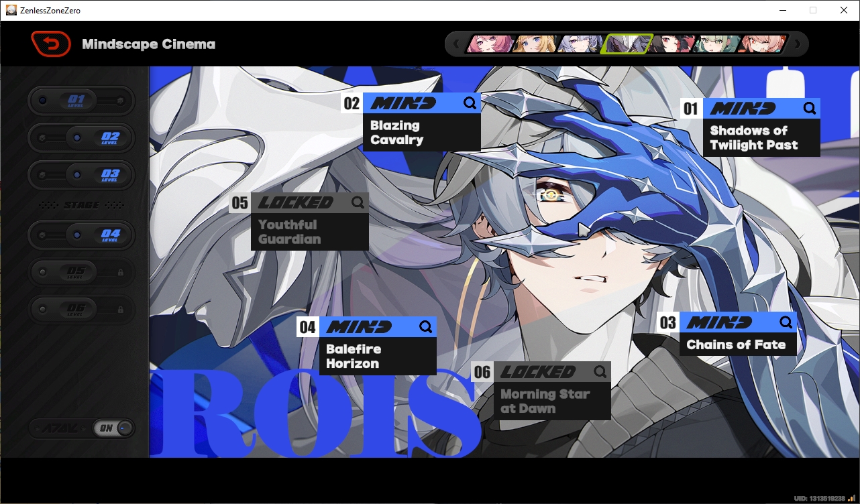View Chains of Fate details via magnifier
860x504 pixels.
[786, 322]
